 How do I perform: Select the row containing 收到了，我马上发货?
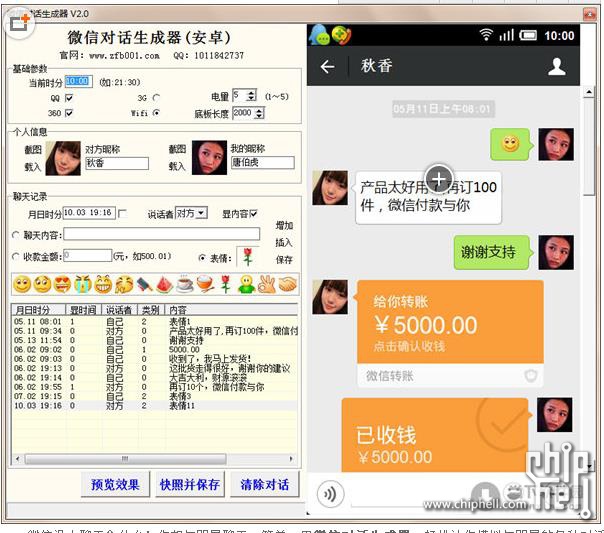154,359
